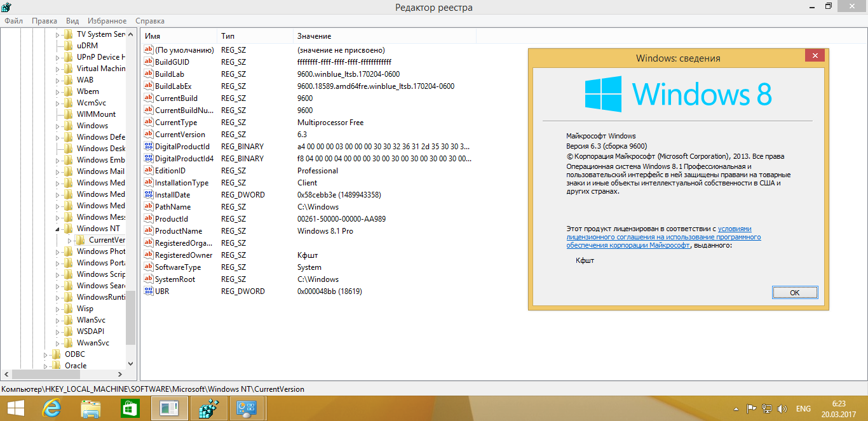This screenshot has width=868, height=421.
Task: Open the Справка menu
Action: pos(150,21)
